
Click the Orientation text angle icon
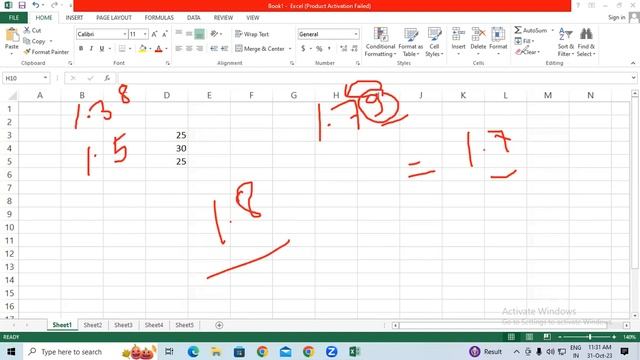tap(214, 34)
